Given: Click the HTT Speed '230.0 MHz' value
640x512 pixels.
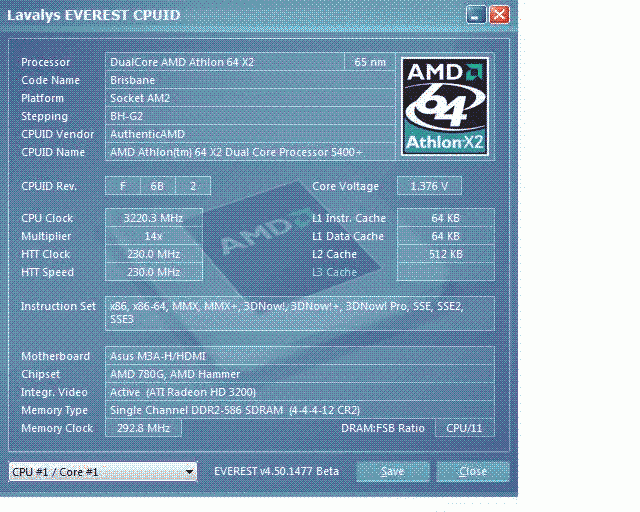Looking at the screenshot, I should pos(154,272).
